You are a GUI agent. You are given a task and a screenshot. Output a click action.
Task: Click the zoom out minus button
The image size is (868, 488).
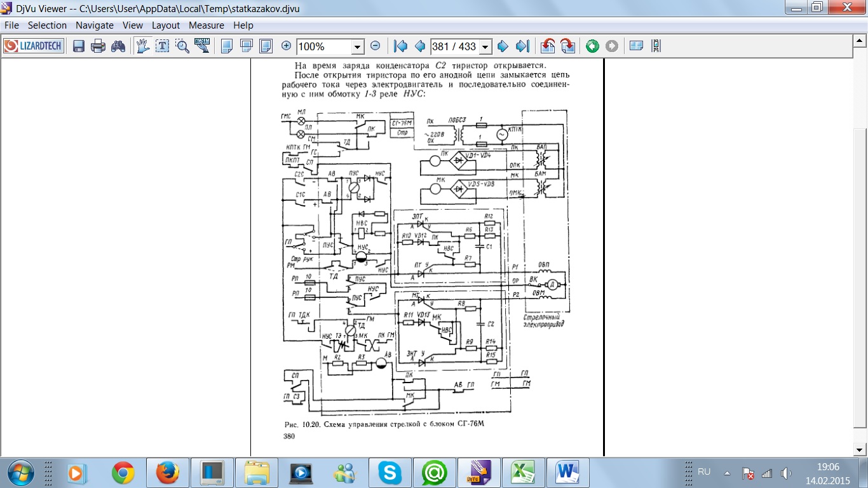[x=375, y=46]
